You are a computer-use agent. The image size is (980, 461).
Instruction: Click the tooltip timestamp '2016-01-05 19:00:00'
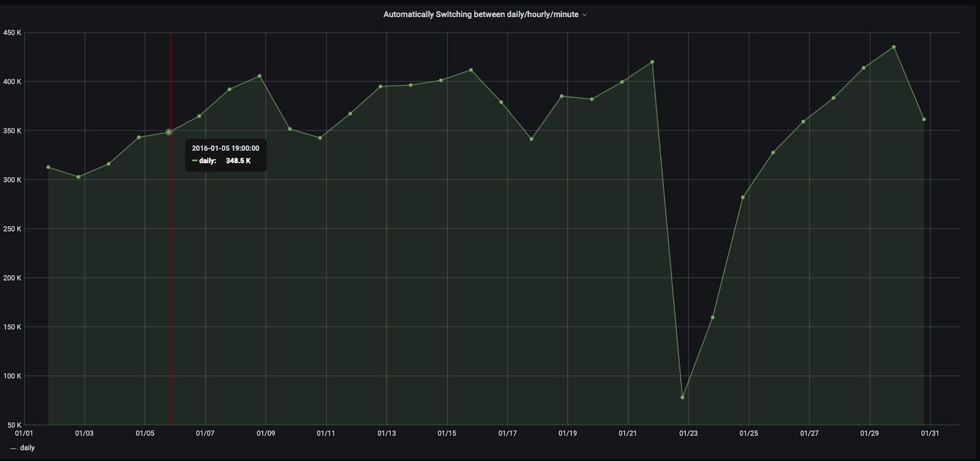pyautogui.click(x=225, y=148)
